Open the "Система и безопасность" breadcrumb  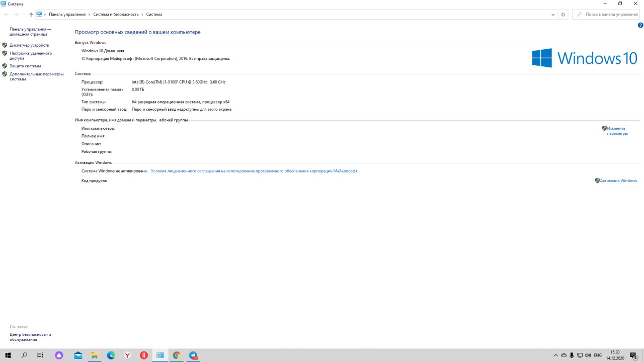pyautogui.click(x=116, y=15)
